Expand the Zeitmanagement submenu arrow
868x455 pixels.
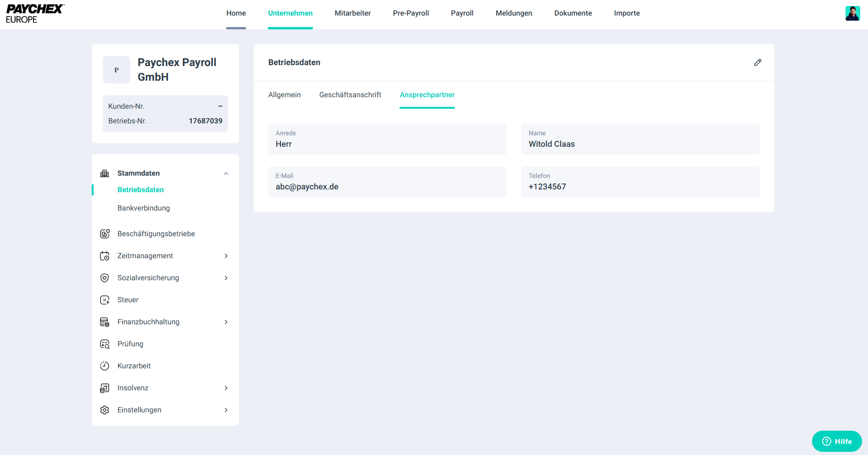click(226, 256)
